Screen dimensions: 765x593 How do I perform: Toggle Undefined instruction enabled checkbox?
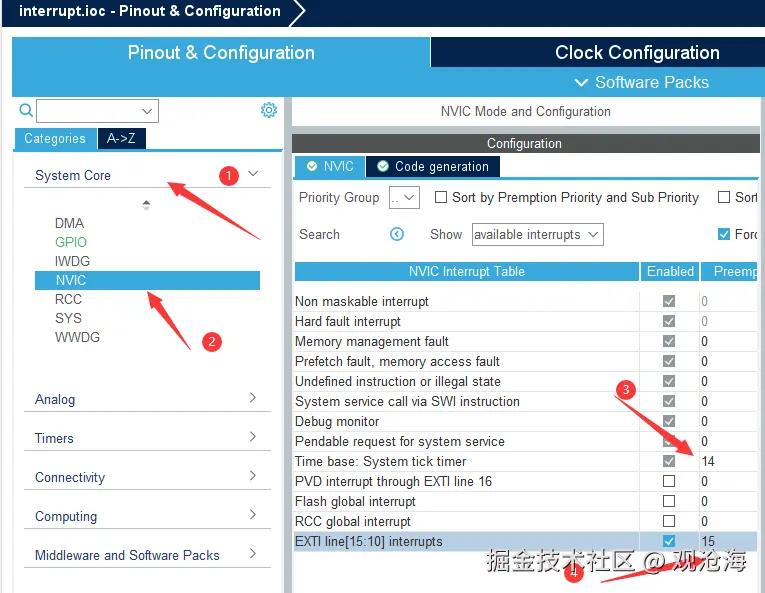tap(669, 381)
